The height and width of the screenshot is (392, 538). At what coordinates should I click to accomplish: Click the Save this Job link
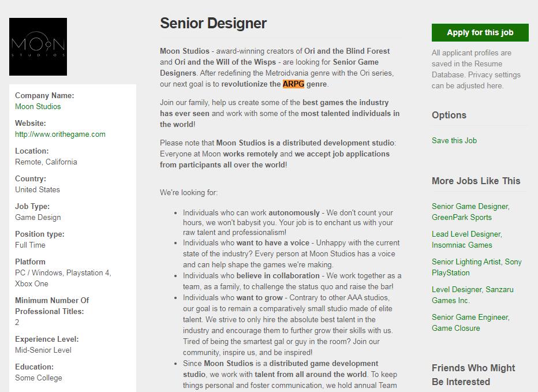point(454,140)
